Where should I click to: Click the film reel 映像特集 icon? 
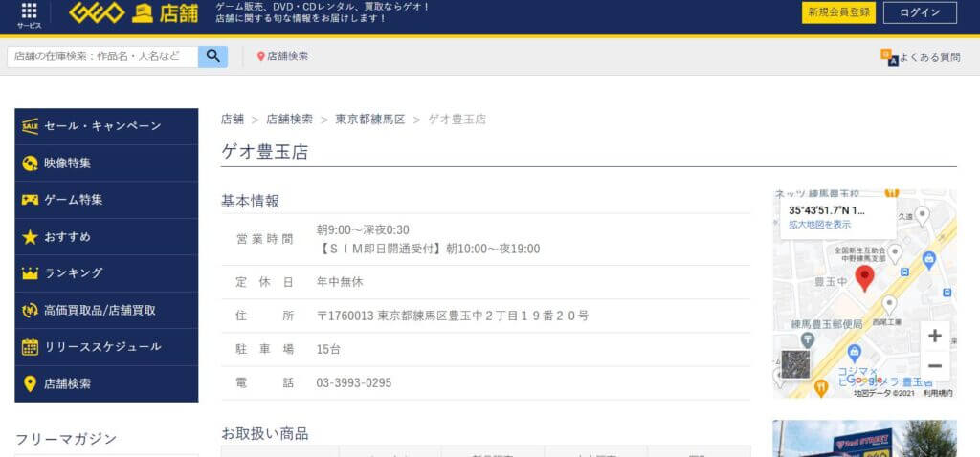pyautogui.click(x=30, y=163)
